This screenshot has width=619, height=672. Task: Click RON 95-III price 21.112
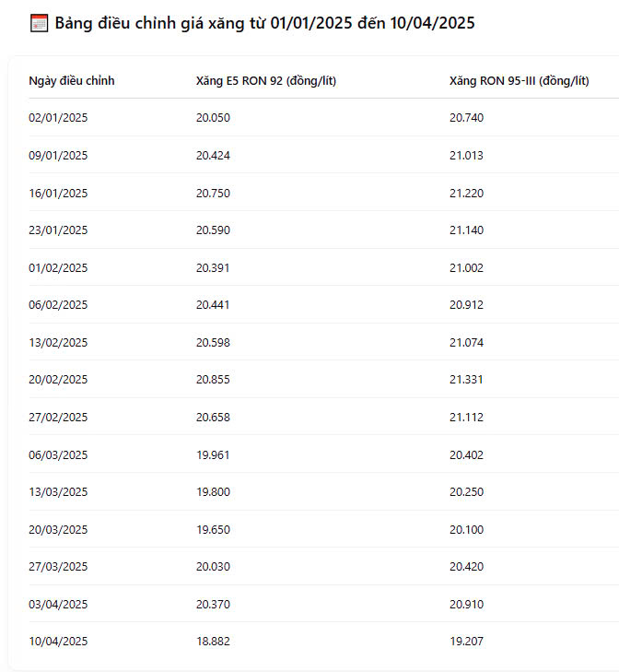466,417
